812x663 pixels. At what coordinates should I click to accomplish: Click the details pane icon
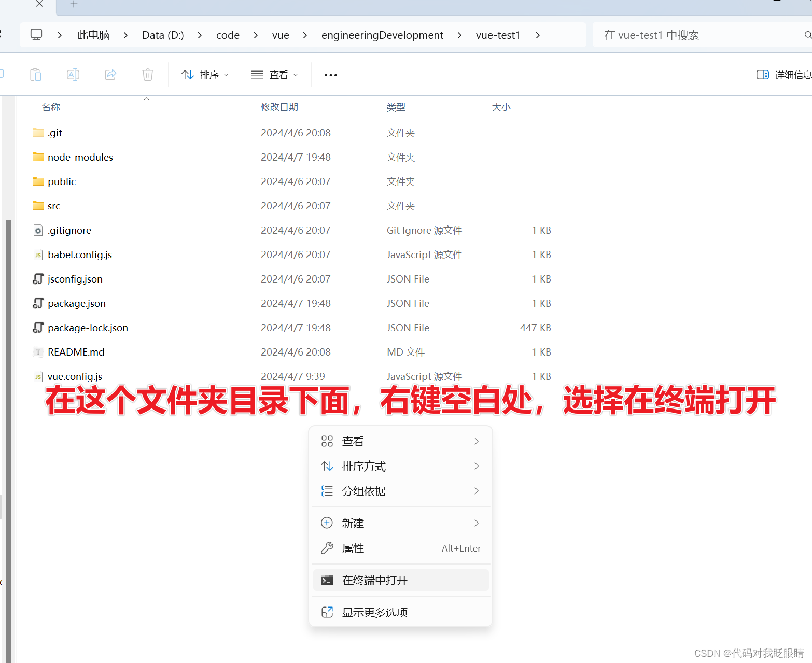[763, 75]
